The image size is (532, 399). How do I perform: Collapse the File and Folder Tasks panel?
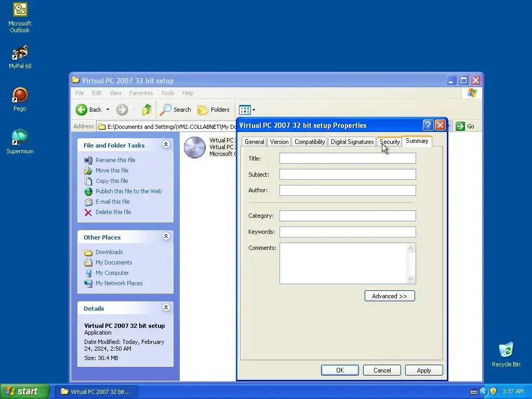point(166,144)
